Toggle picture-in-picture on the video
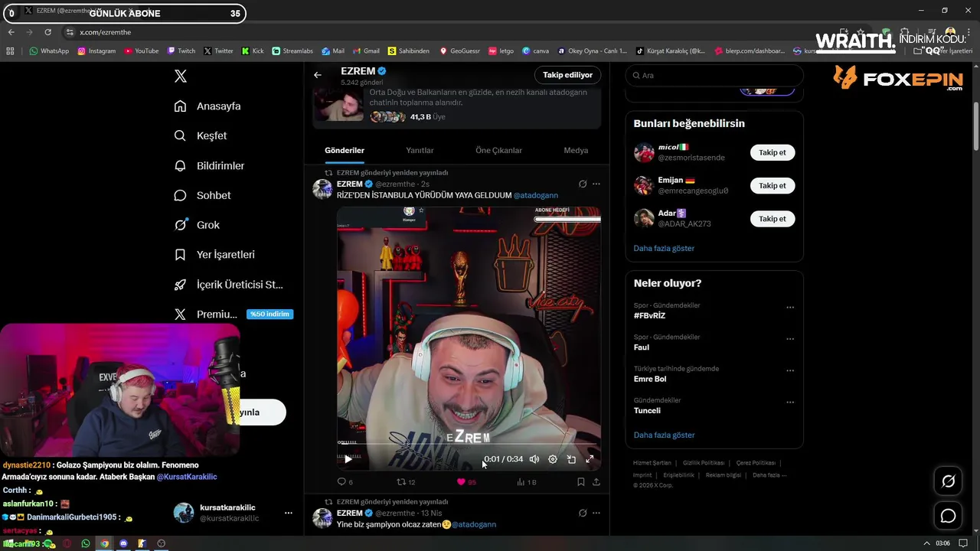Screen dimensions: 980x551 571,459
